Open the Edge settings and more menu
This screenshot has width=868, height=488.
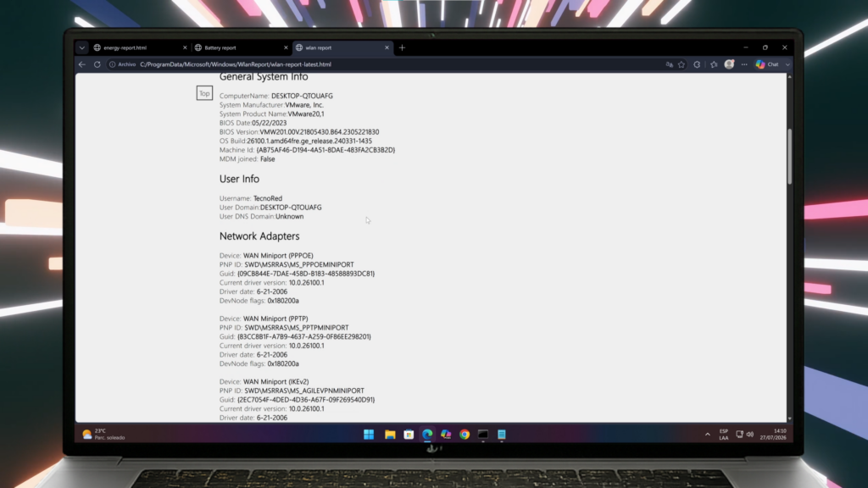[744, 64]
